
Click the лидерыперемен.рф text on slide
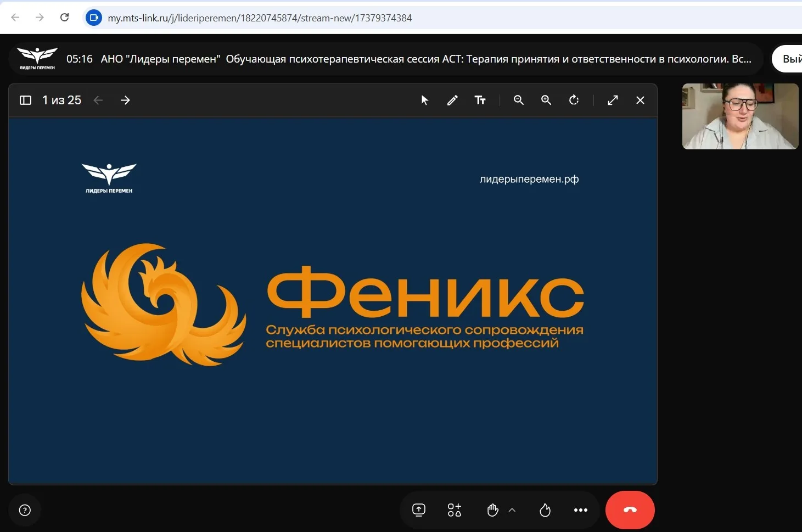tap(529, 179)
